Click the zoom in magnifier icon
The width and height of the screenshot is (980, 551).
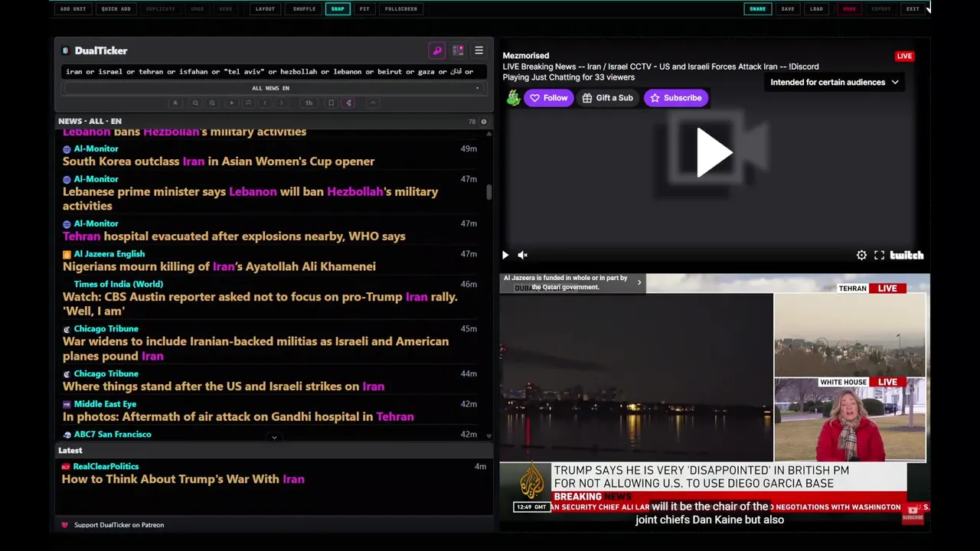(212, 103)
